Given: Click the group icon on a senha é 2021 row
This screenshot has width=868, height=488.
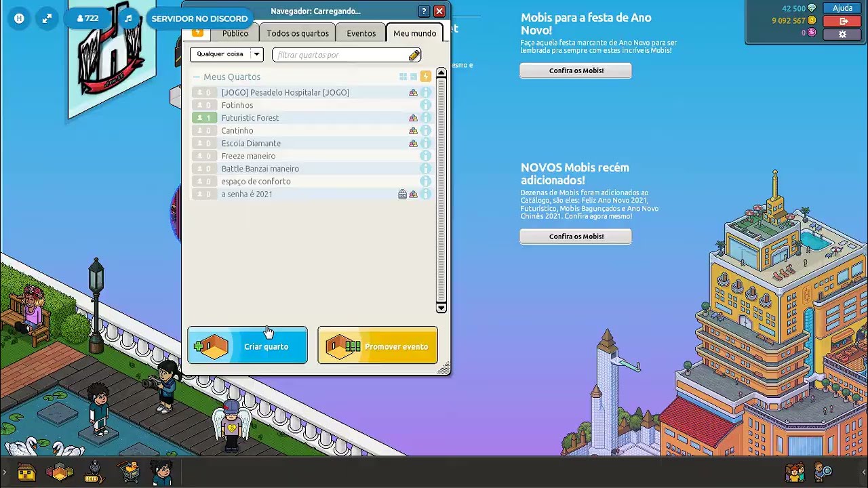Looking at the screenshot, I should 413,195.
